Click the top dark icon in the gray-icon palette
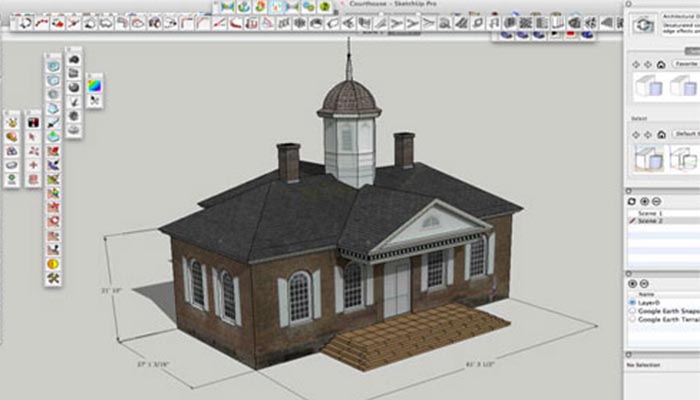 74,59
